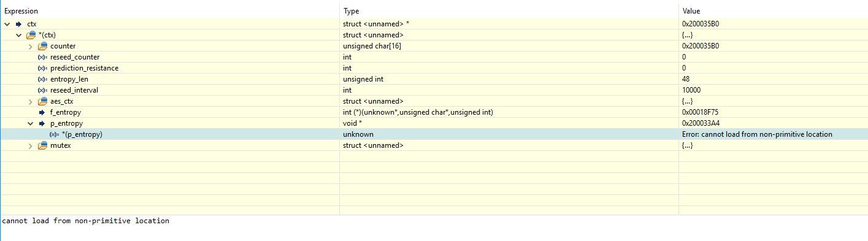Click the ctx value 0x200035B0
The width and height of the screenshot is (868, 241).
point(700,24)
